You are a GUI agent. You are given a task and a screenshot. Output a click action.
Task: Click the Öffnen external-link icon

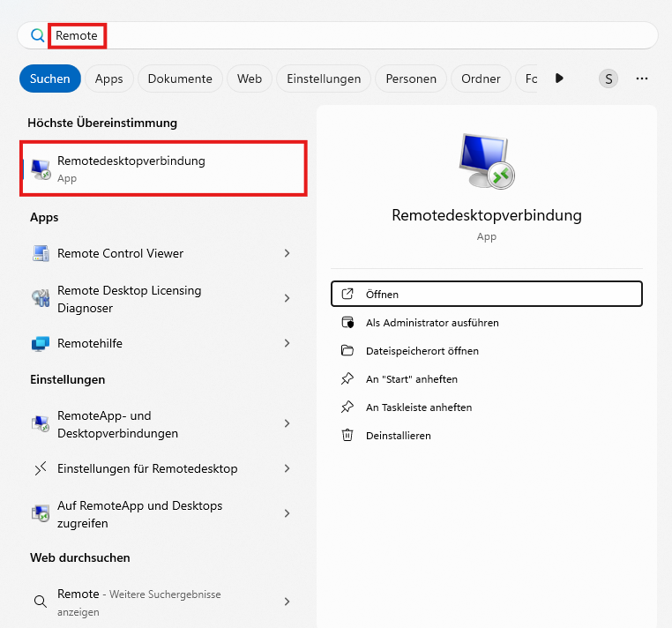coord(347,294)
